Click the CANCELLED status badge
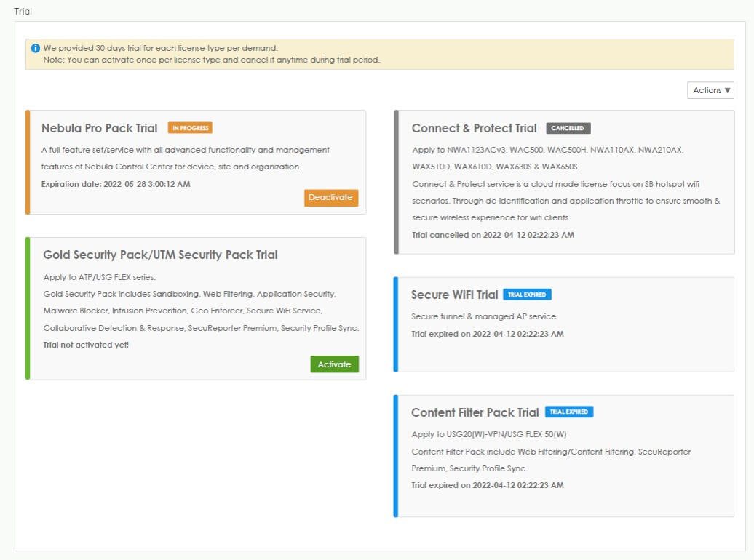The height and width of the screenshot is (560, 754). (x=568, y=128)
